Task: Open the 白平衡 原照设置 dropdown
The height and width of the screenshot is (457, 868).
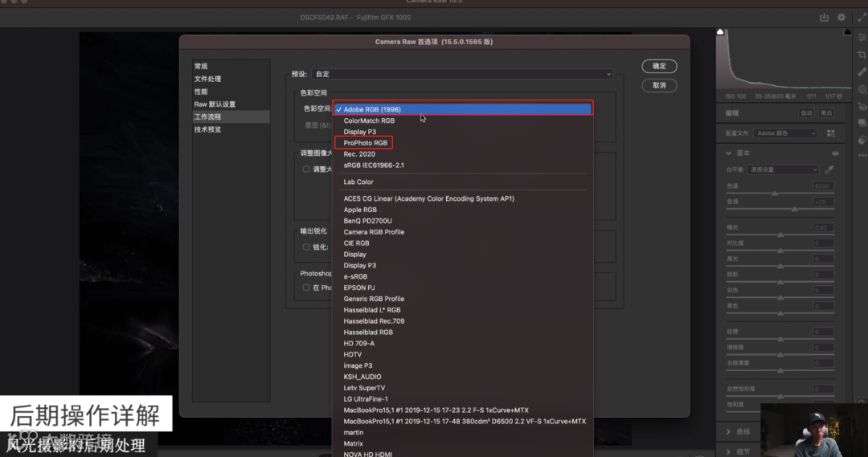Action: [783, 169]
